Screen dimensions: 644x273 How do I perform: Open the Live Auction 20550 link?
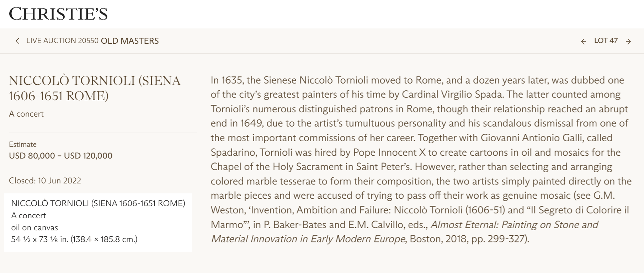(62, 41)
